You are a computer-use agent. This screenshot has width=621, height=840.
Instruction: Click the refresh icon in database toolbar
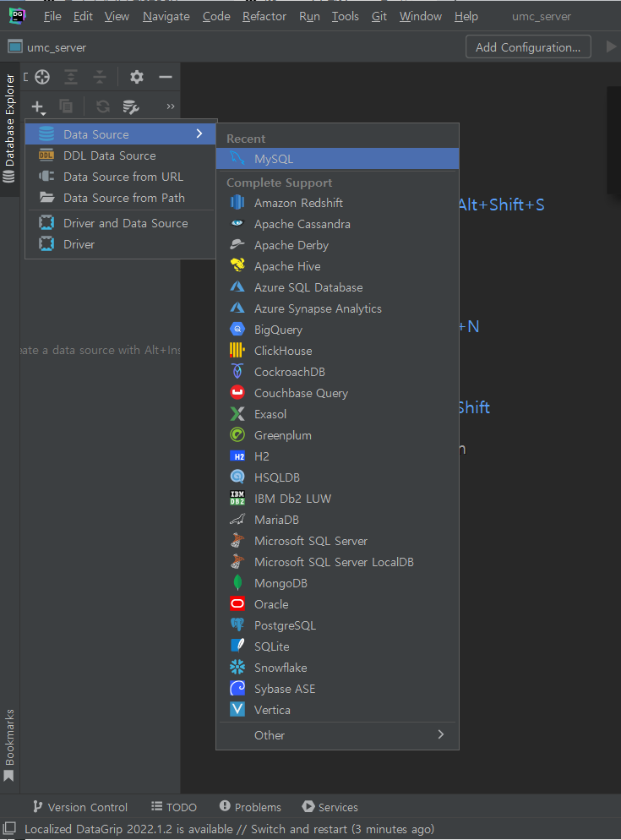(103, 106)
